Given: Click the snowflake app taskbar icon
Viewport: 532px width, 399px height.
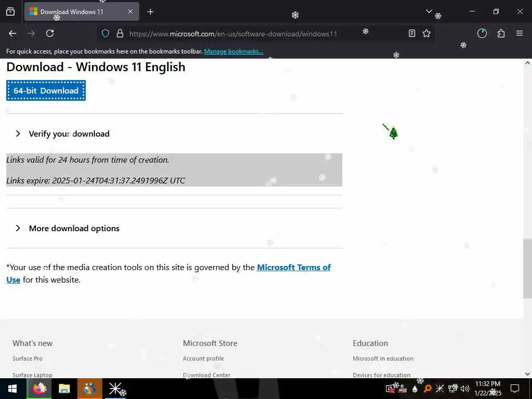Looking at the screenshot, I should pos(115,389).
